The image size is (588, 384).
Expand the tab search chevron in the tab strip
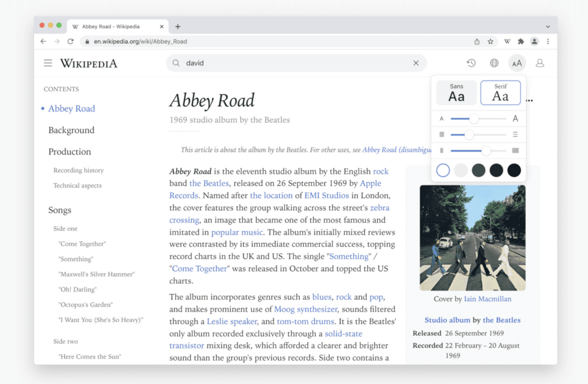[x=548, y=26]
